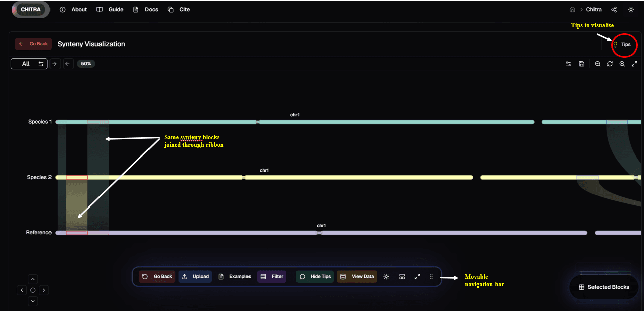Save the visualization using the floppy disk icon
Image resolution: width=644 pixels, height=311 pixels.
(x=582, y=64)
